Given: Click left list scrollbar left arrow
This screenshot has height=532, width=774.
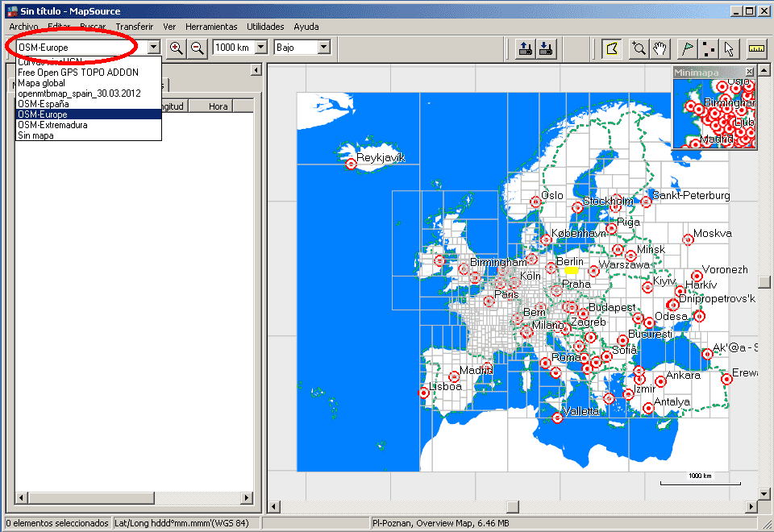Looking at the screenshot, I should (21, 497).
